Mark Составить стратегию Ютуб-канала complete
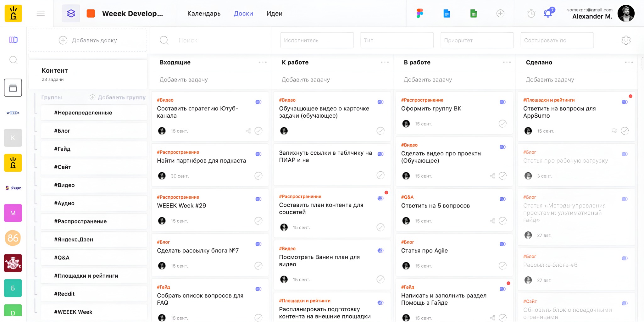This screenshot has width=644, height=322. click(x=258, y=131)
